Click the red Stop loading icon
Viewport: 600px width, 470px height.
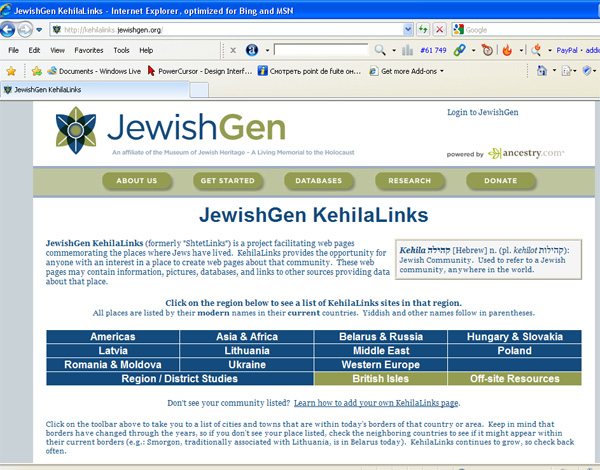(x=440, y=29)
